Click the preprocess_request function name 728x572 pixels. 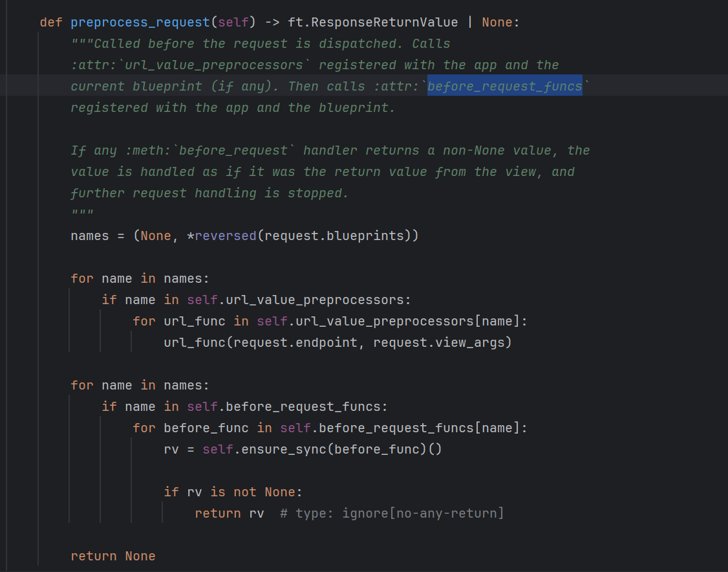pos(140,23)
